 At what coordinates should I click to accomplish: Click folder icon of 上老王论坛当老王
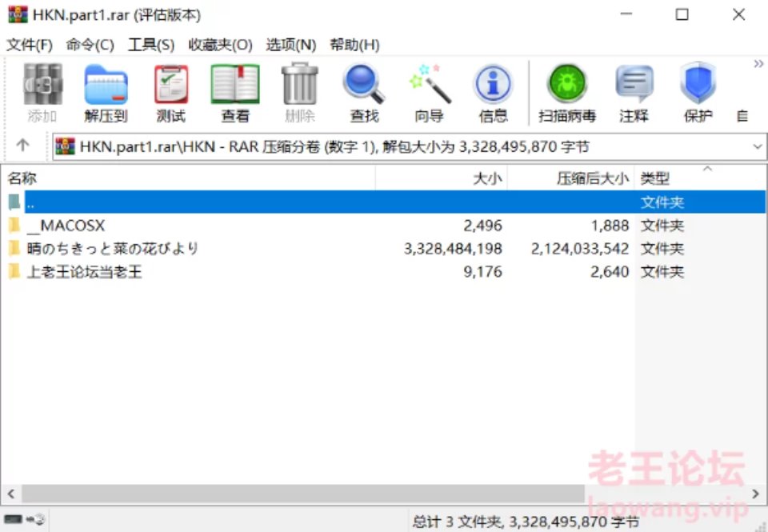14,271
